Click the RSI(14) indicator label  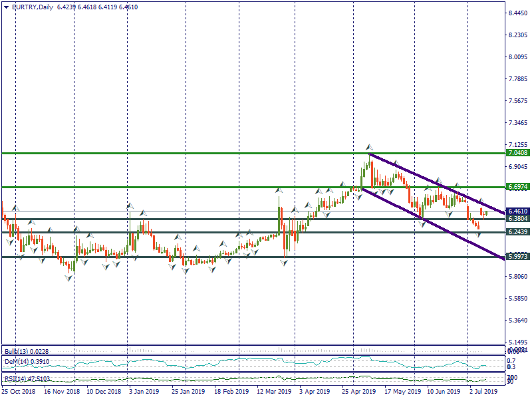pyautogui.click(x=17, y=380)
